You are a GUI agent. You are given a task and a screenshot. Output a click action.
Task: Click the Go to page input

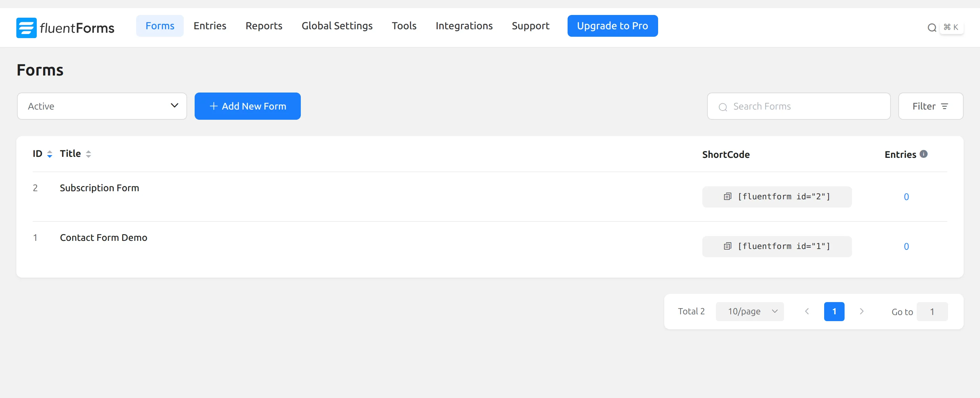click(x=932, y=312)
